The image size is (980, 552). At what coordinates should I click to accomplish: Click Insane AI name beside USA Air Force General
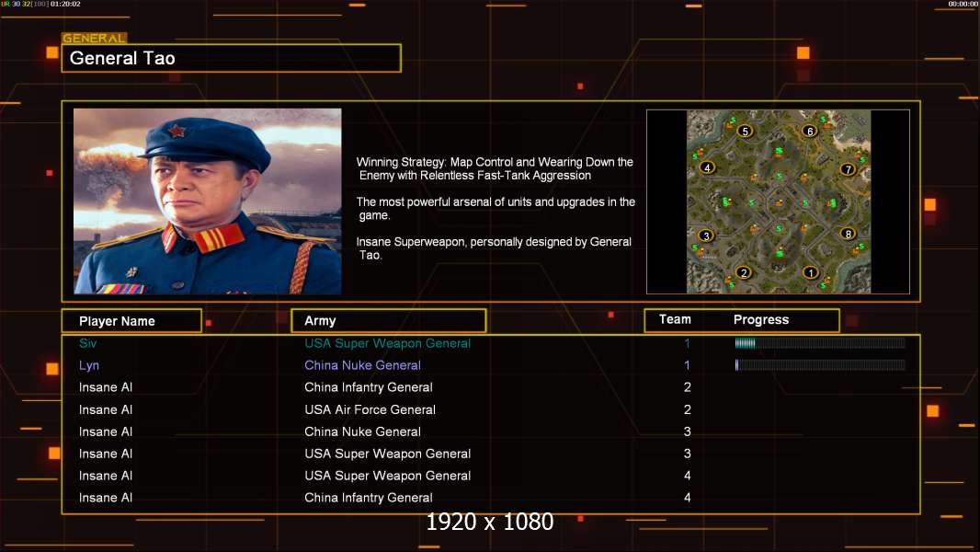point(106,409)
